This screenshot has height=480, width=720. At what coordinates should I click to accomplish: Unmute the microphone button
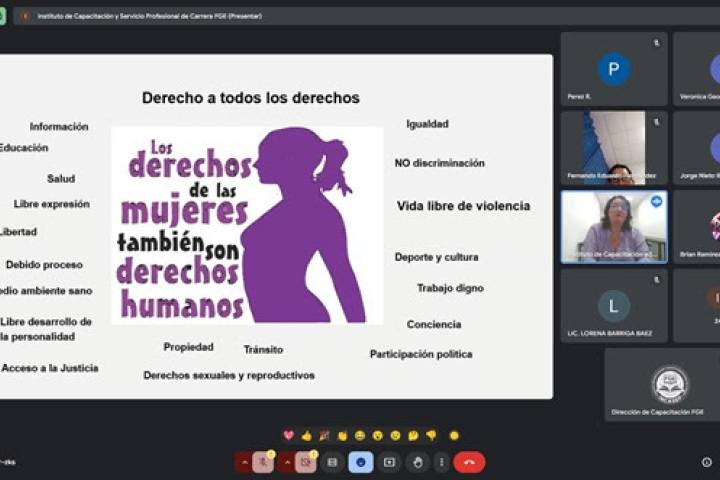[x=264, y=462]
